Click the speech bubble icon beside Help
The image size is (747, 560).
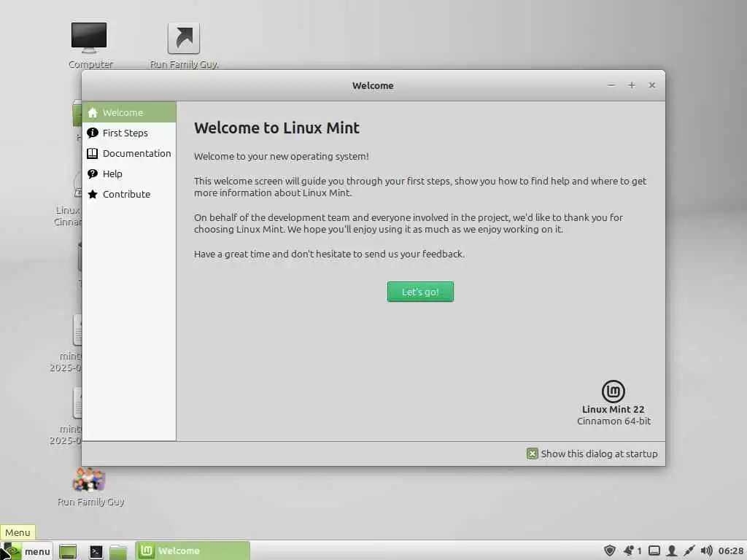(93, 174)
